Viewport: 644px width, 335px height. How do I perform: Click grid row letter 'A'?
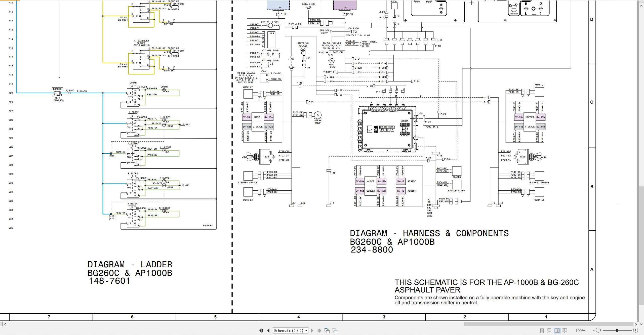pos(592,269)
